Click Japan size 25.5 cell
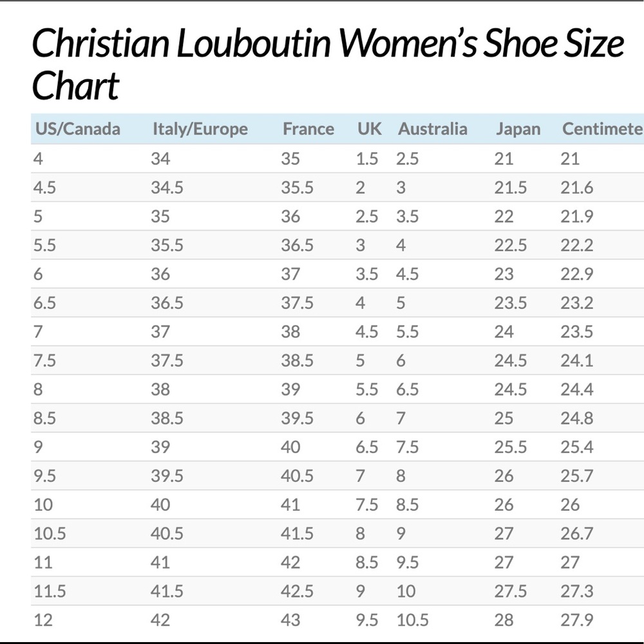644x644 pixels. tap(511, 447)
